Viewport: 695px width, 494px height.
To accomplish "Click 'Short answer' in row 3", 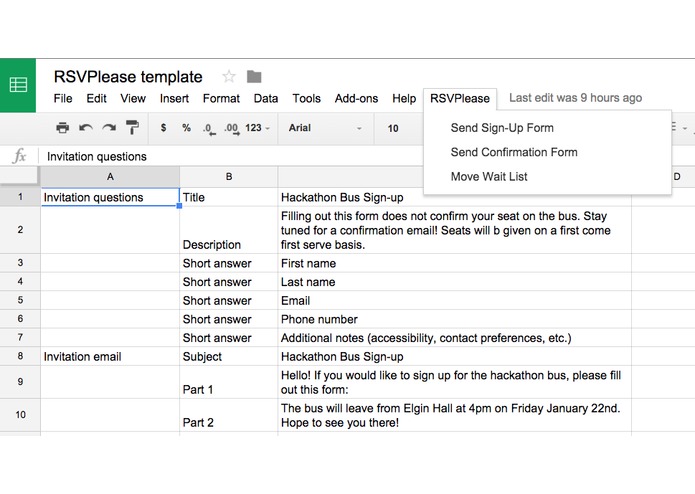I will pos(229,263).
